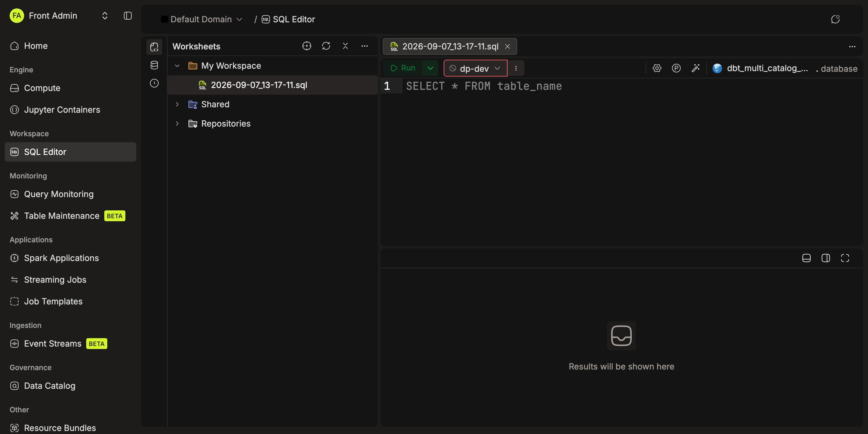868x434 pixels.
Task: Click the Data Catalog icon
Action: coord(14,385)
